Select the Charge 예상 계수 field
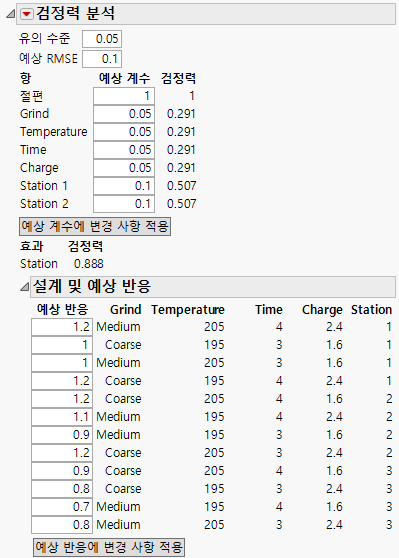399x558 pixels. 124,168
